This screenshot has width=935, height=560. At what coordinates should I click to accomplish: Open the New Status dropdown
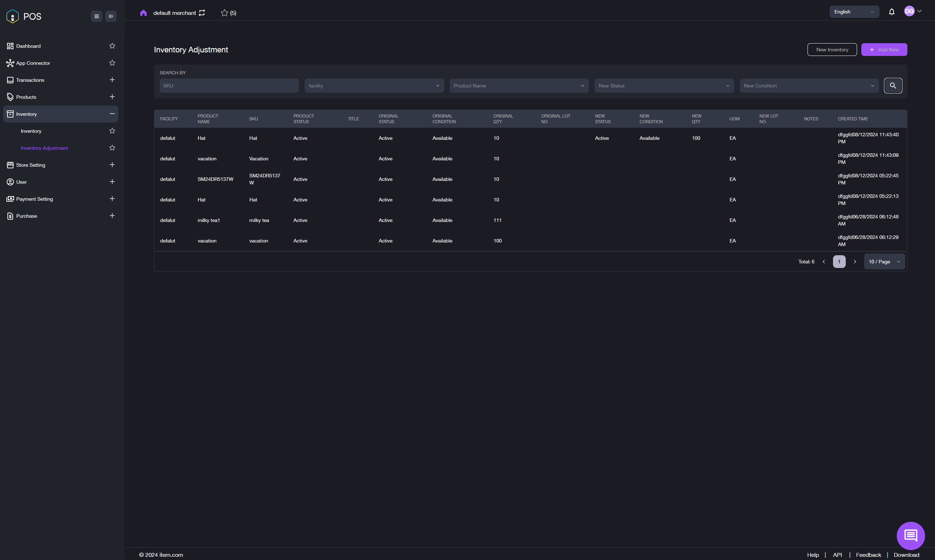tap(664, 86)
